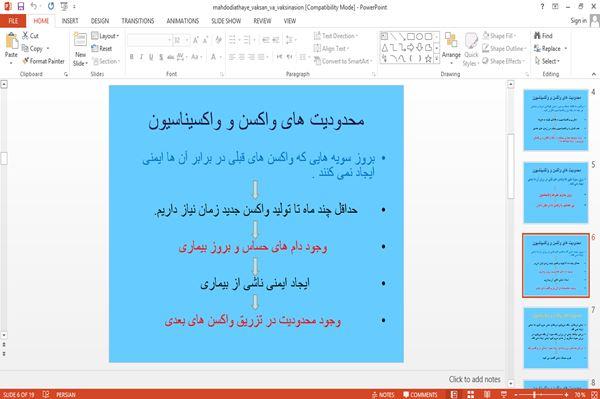Toggle the Notes pane in status bar
This screenshot has width=600, height=399.
[383, 394]
